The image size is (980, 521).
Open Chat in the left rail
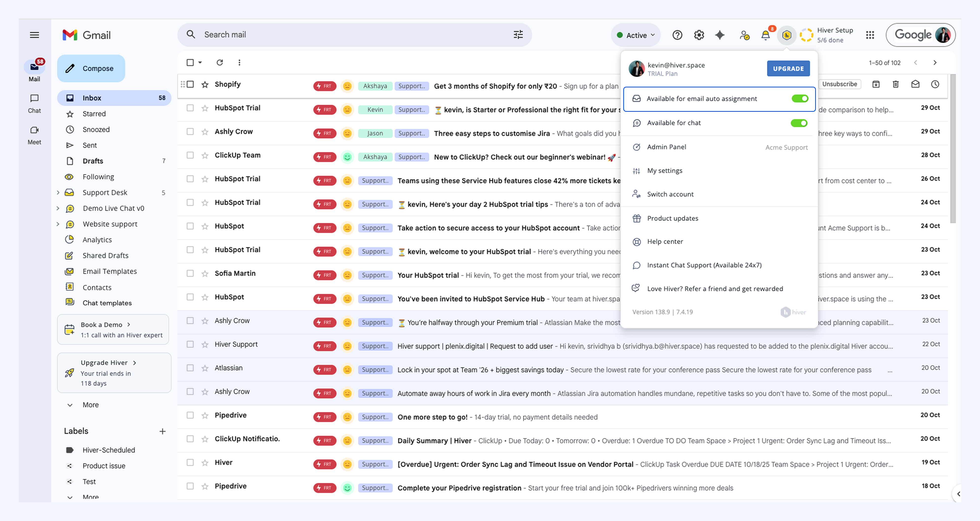tap(34, 103)
